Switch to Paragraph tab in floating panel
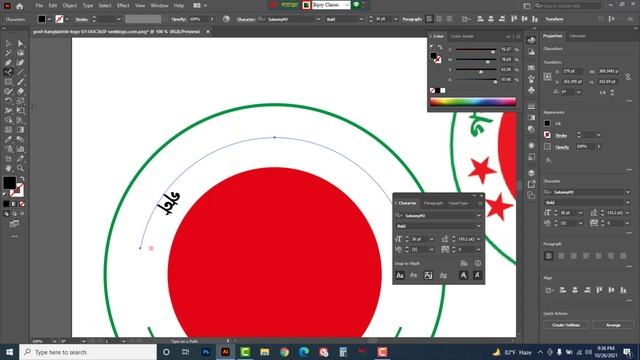This screenshot has height=360, width=640. pos(433,203)
